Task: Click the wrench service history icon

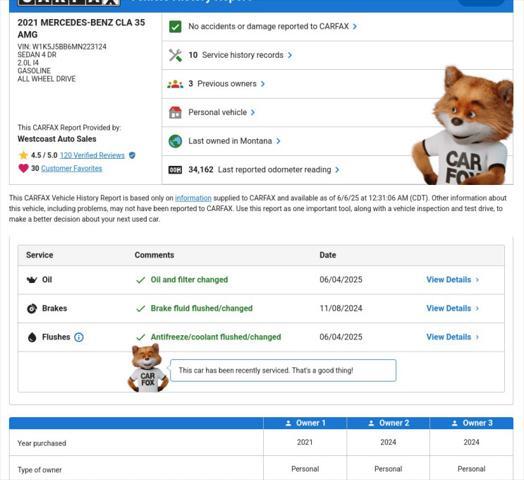Action: pos(175,55)
